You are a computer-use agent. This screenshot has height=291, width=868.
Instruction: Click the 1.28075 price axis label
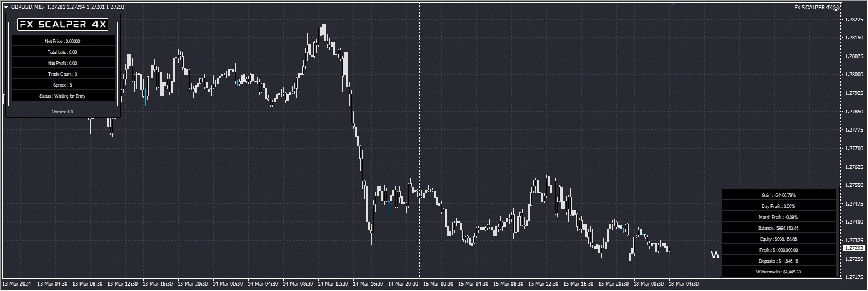click(x=854, y=56)
